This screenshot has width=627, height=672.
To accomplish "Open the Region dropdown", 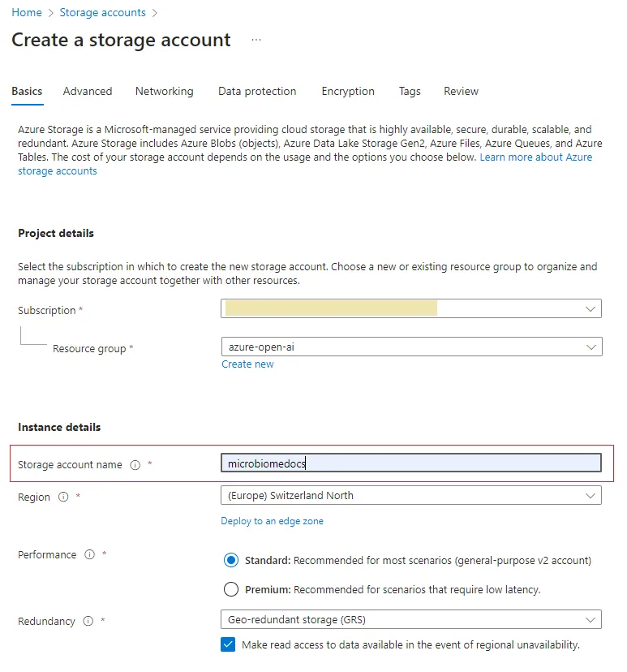I will pyautogui.click(x=411, y=495).
